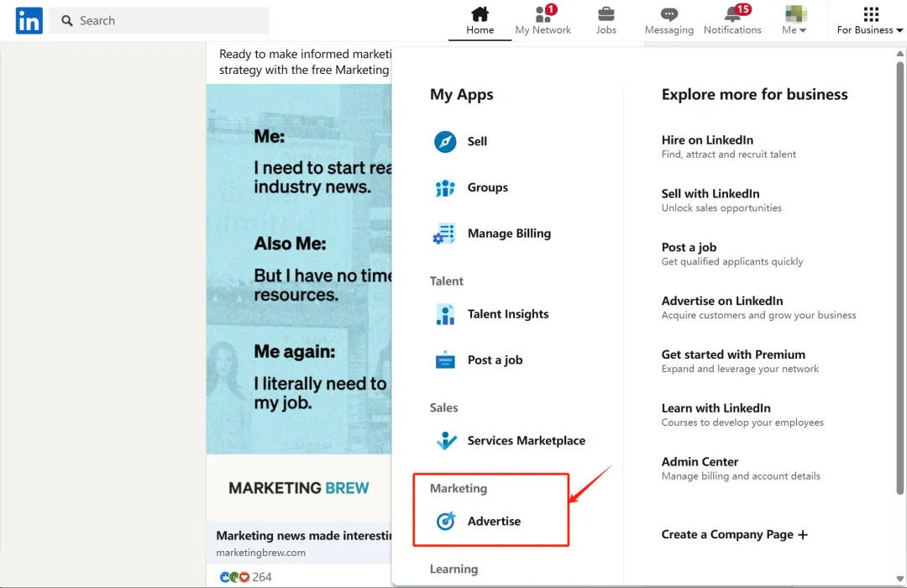907x588 pixels.
Task: Open the Groups app icon
Action: [445, 188]
